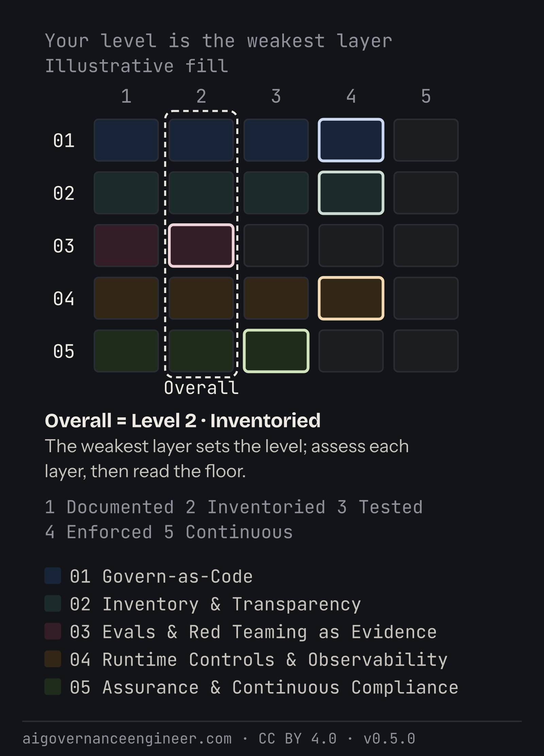Click the Inventory & Transparency legend swatch
This screenshot has height=756, width=544.
(x=53, y=603)
